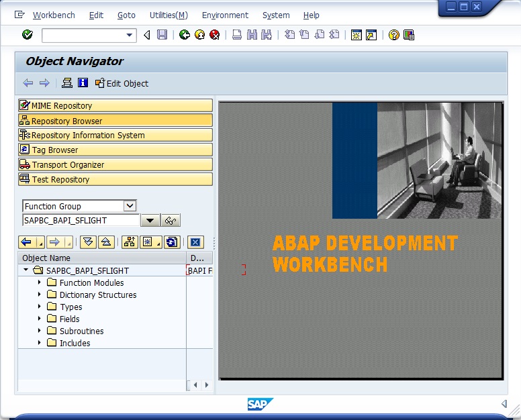
Task: Click the status bar expand triangle
Action: pos(504,404)
